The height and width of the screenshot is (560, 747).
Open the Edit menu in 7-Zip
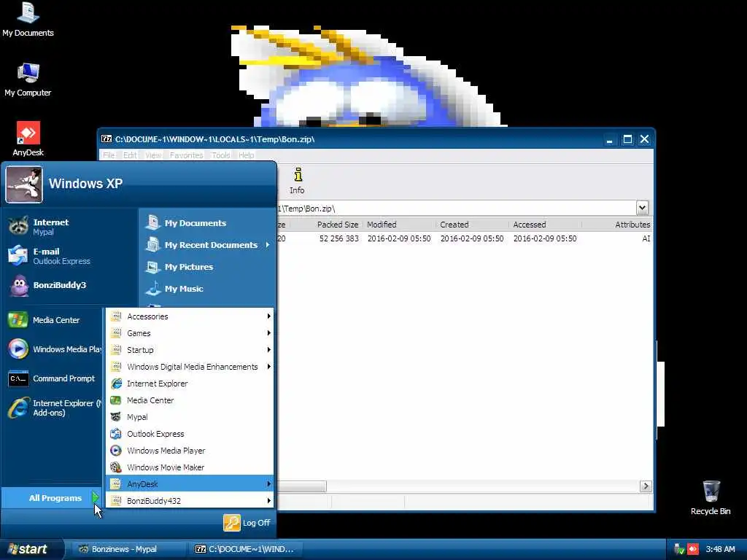point(130,155)
